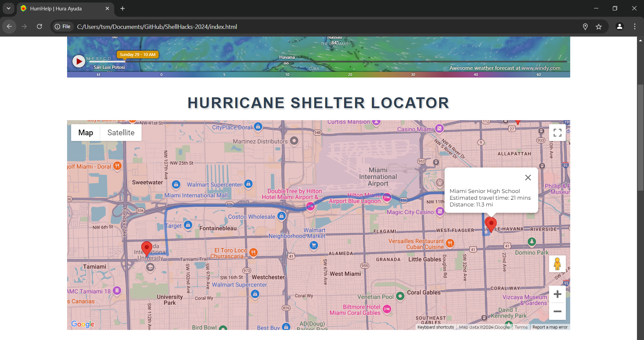Open the Chrome three-dot menu
The image size is (644, 340).
(635, 27)
